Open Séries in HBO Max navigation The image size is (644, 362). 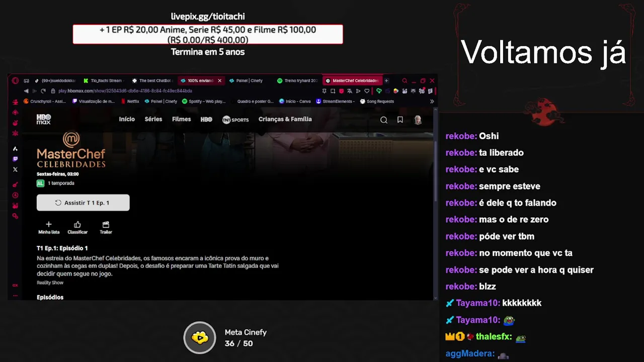(x=153, y=119)
